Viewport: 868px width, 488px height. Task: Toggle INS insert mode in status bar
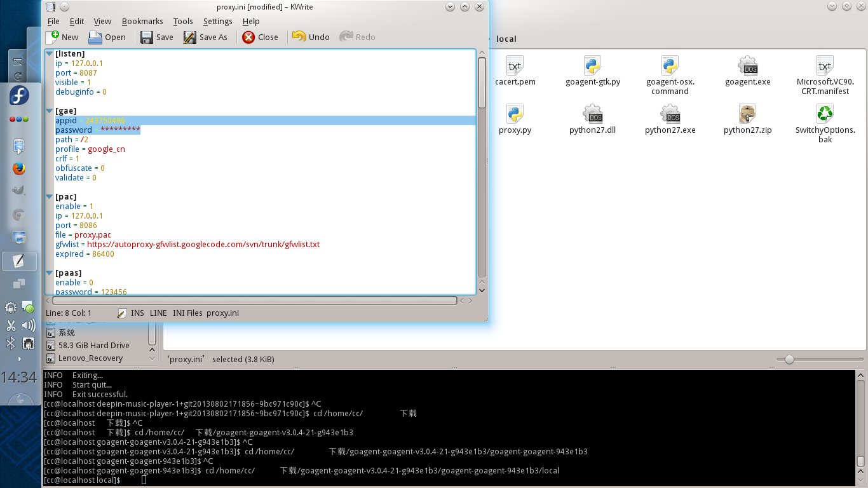point(137,313)
